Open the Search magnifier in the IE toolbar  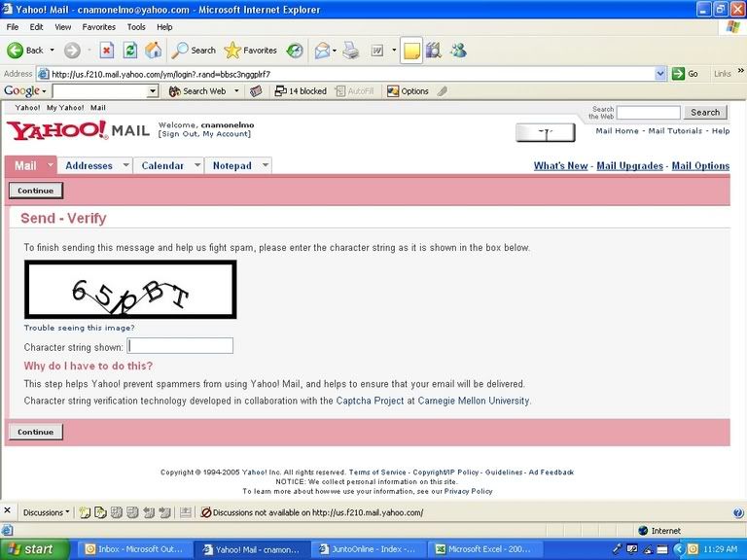pyautogui.click(x=194, y=50)
